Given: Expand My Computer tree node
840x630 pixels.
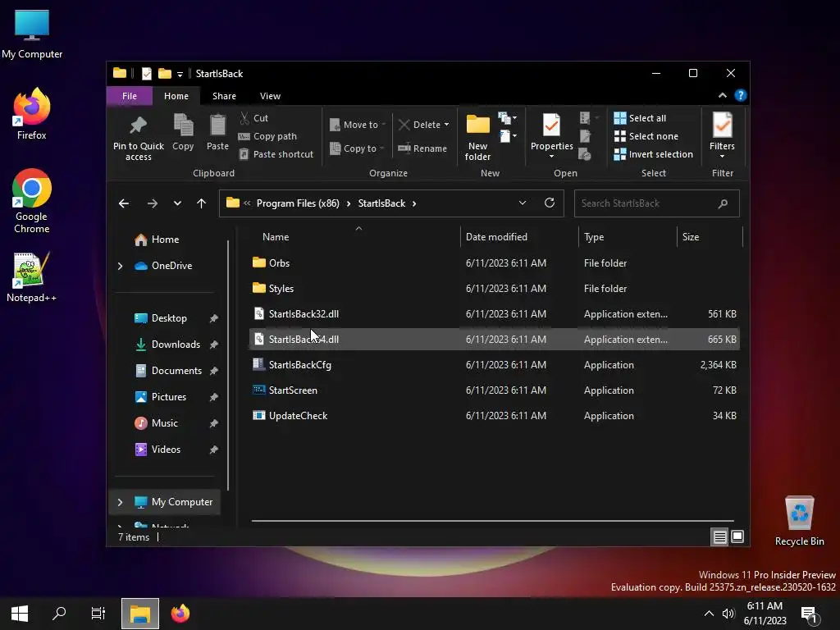Looking at the screenshot, I should coord(120,502).
